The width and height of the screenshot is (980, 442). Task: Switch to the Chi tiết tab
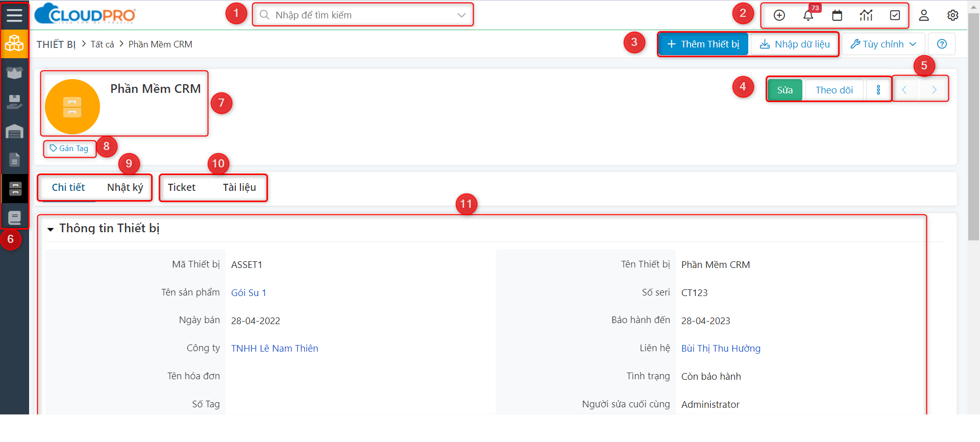tap(68, 187)
